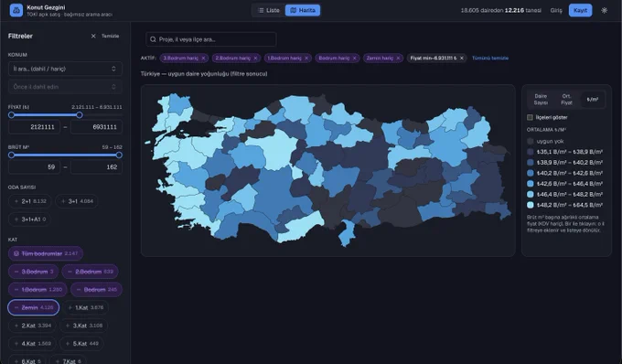622x364 pixels.
Task: Toggle the Bodrum 245 floor chip
Action: [96, 289]
